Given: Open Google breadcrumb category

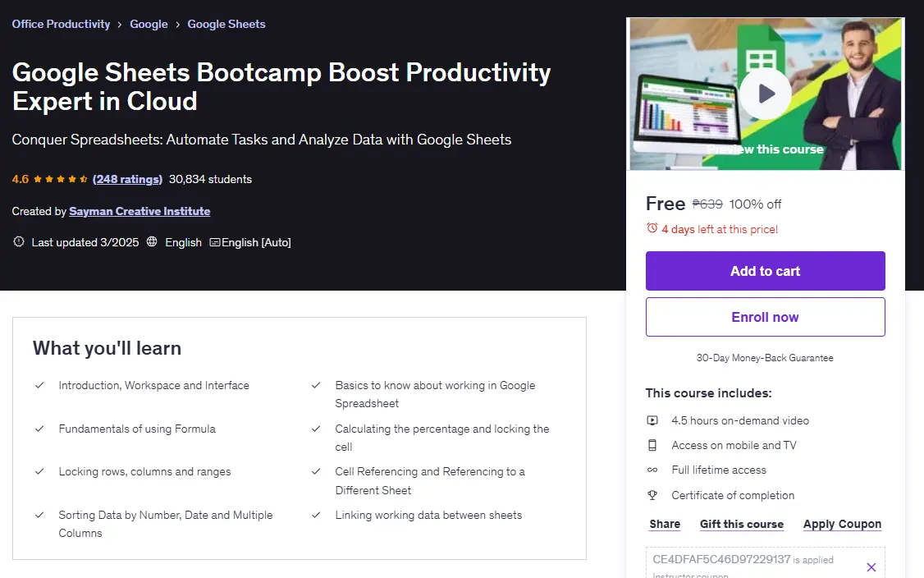Looking at the screenshot, I should point(149,24).
